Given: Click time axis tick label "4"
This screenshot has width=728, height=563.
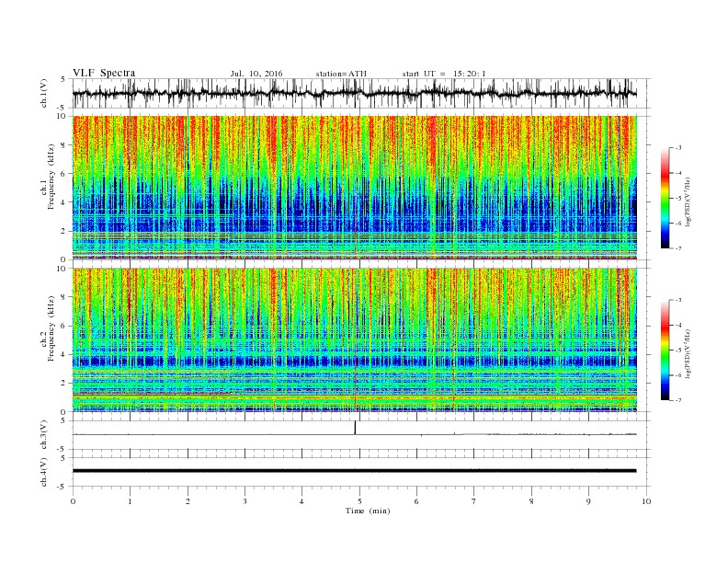Looking at the screenshot, I should 301,501.
